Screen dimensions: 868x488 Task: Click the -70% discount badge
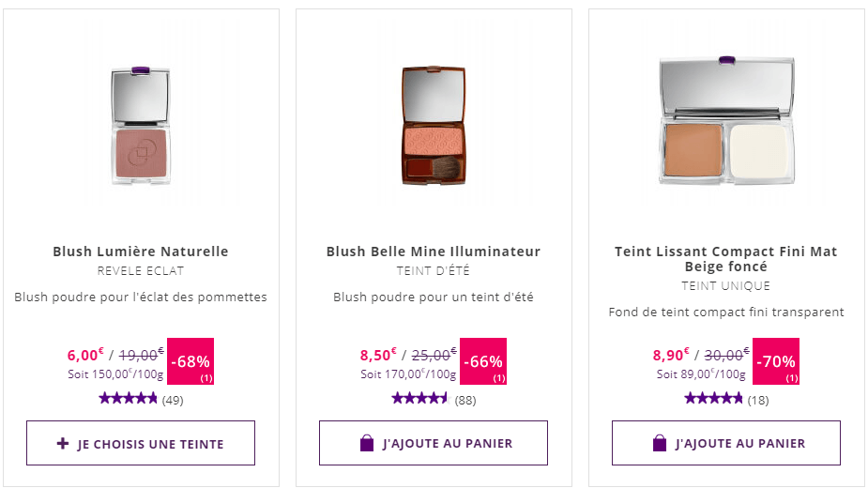(x=776, y=361)
